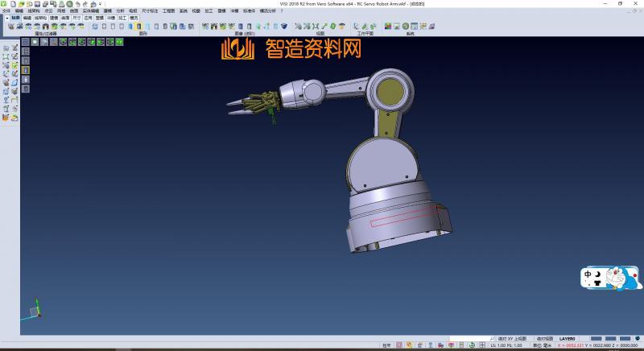
Task: Click the LS: 1.00 PS: 1.00 scale readout
Action: (506, 345)
